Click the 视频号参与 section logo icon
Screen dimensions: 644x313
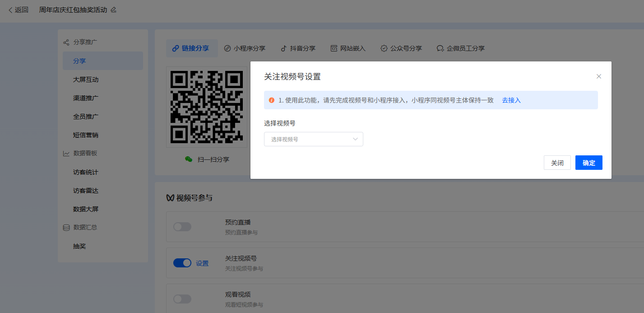170,198
